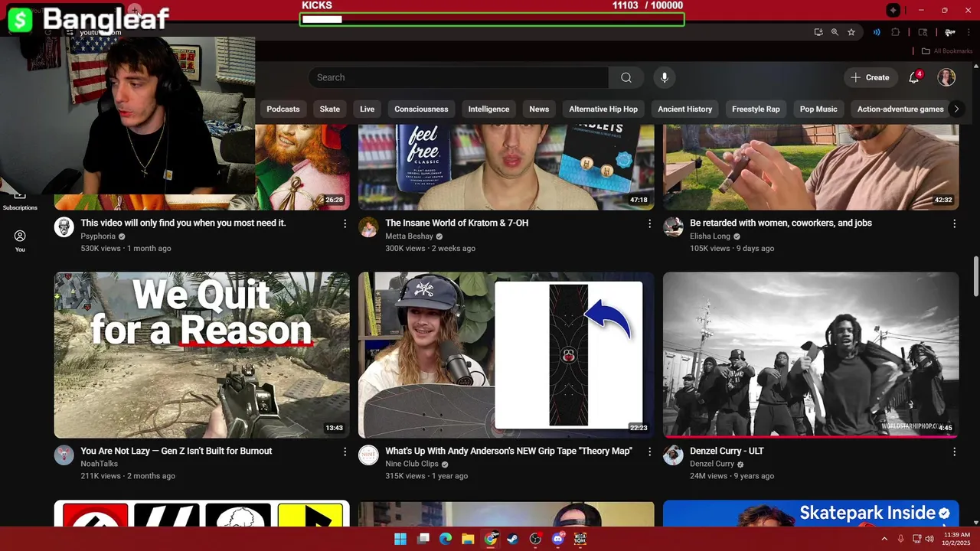980x551 pixels.
Task: Open OBS Studio from taskbar
Action: [535, 539]
